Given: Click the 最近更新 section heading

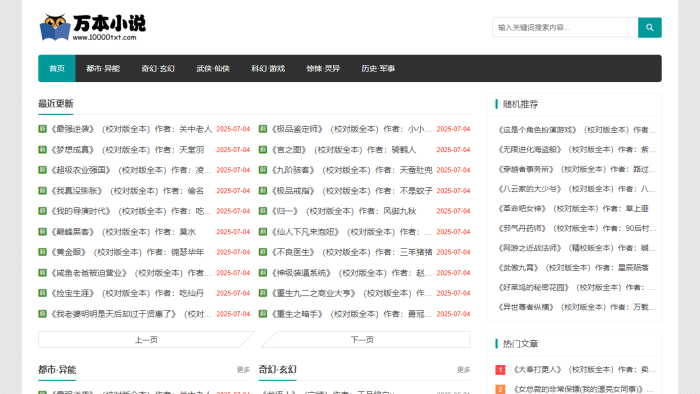Looking at the screenshot, I should click(x=56, y=104).
